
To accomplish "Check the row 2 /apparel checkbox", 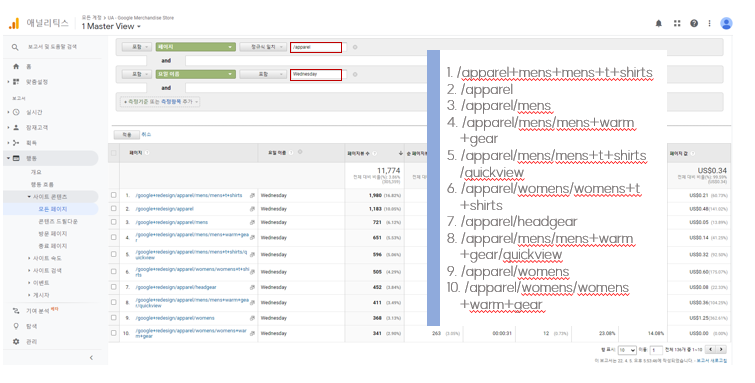I will click(x=114, y=209).
